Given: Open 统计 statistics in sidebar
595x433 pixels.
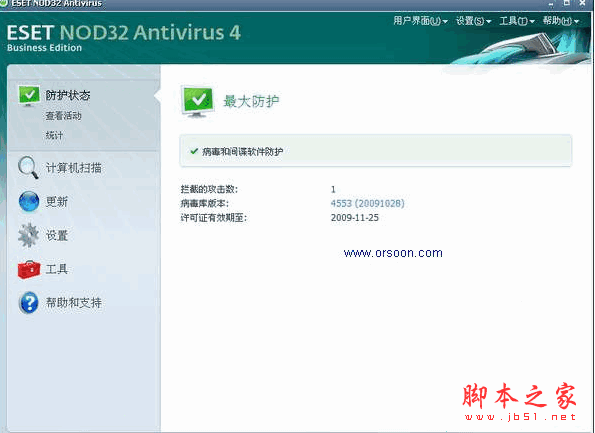Looking at the screenshot, I should click(54, 135).
